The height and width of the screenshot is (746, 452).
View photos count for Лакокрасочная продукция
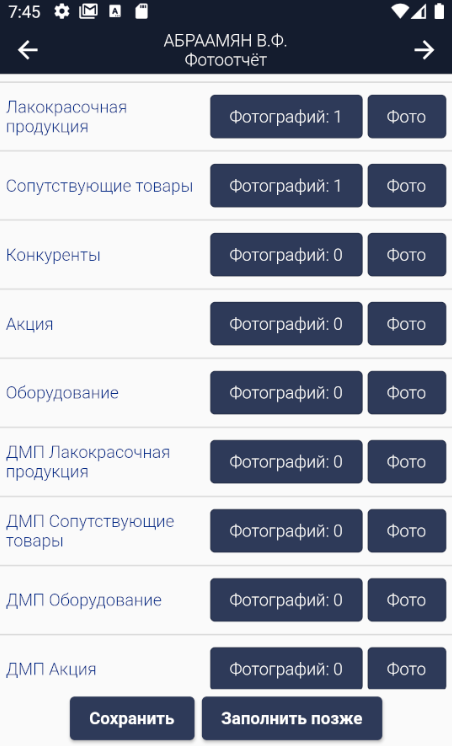click(286, 117)
